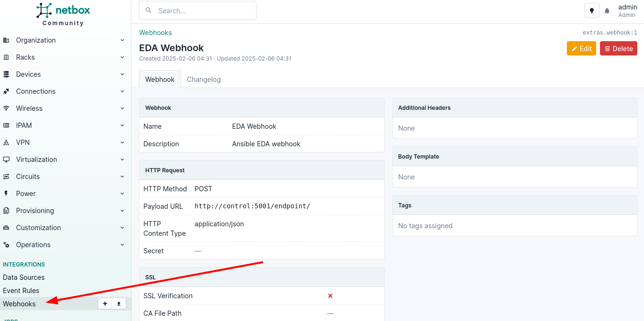Image resolution: width=644 pixels, height=321 pixels.
Task: Delete the EDA Webhook
Action: tap(618, 49)
